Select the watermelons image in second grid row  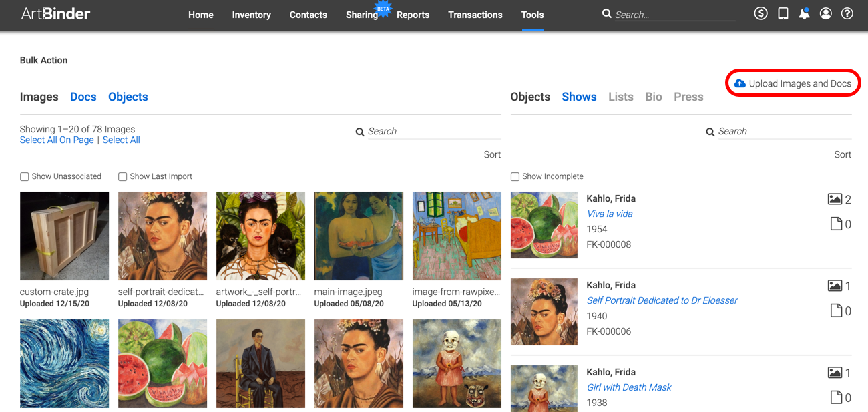pos(162,363)
